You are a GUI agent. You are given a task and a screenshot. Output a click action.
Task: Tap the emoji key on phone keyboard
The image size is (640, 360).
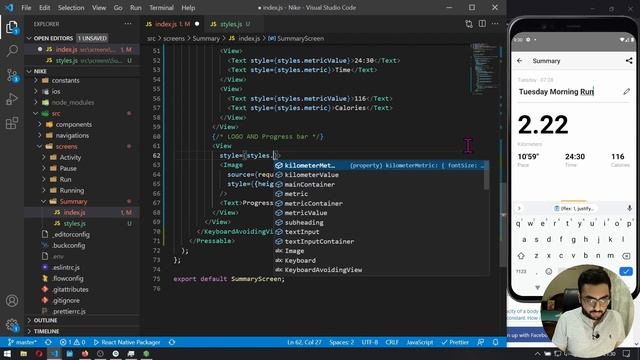tap(549, 271)
